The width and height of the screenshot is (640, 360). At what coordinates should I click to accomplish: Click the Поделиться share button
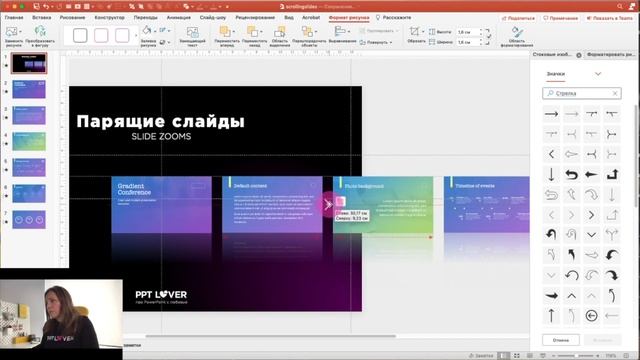point(518,18)
